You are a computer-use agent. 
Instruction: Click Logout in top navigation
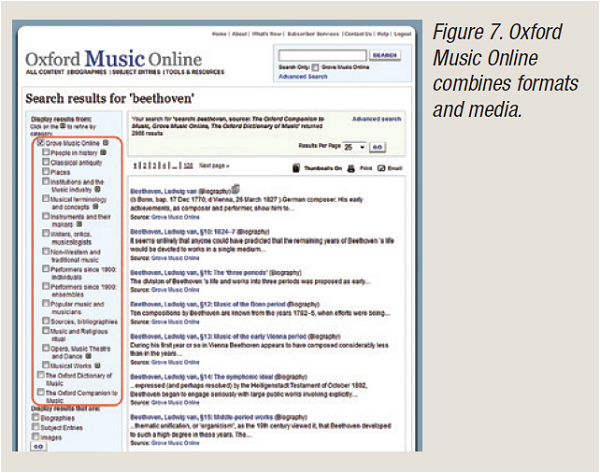click(x=403, y=34)
